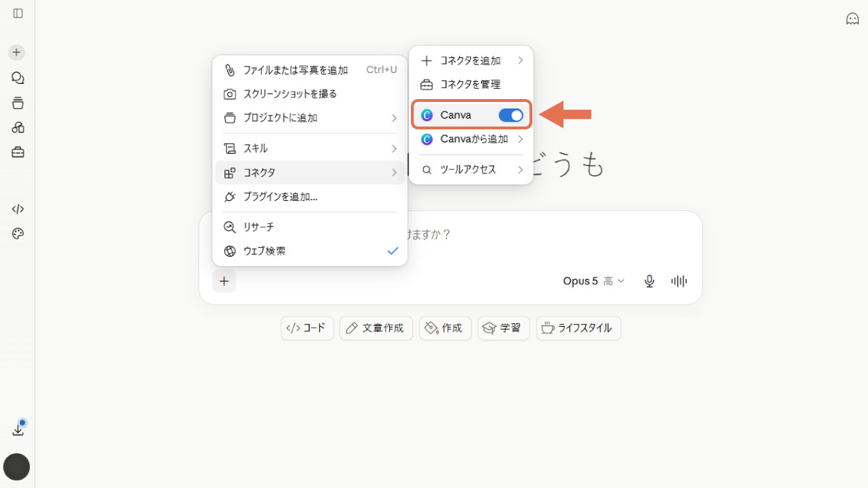Select リサーチ from the menu
868x488 pixels.
310,227
